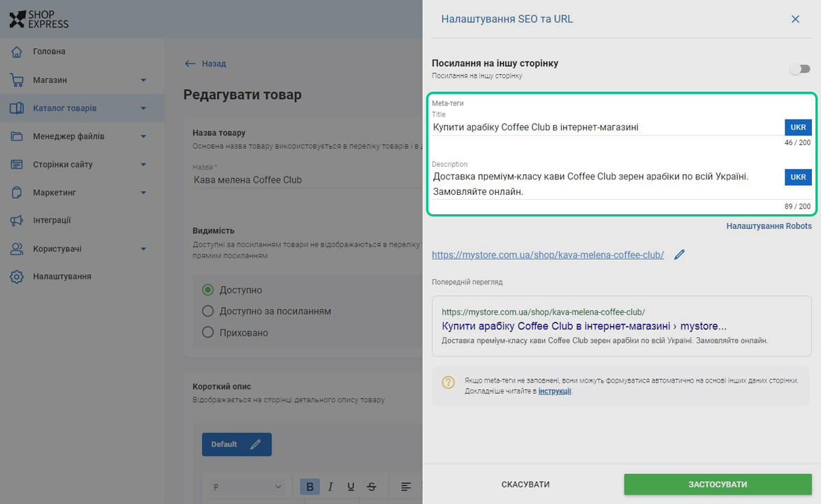821x504 pixels.
Task: Open the mystore.com.ua product URL link
Action: pos(548,255)
